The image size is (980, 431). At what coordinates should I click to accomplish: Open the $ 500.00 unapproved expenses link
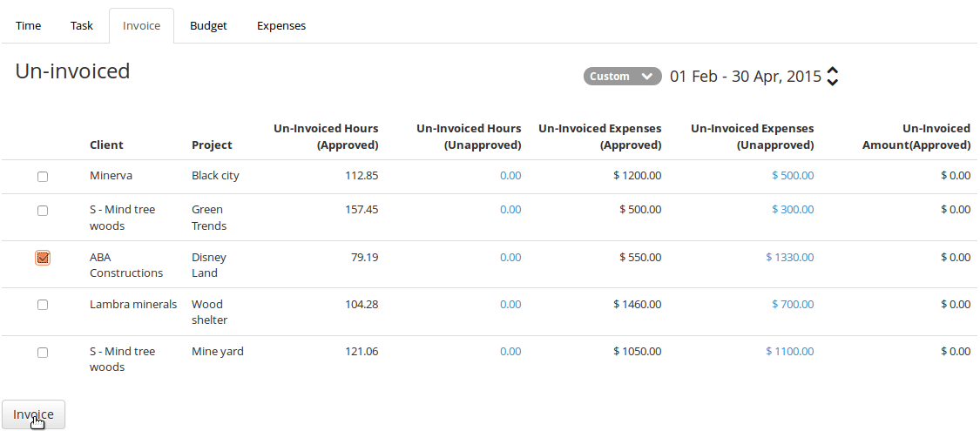pyautogui.click(x=793, y=176)
